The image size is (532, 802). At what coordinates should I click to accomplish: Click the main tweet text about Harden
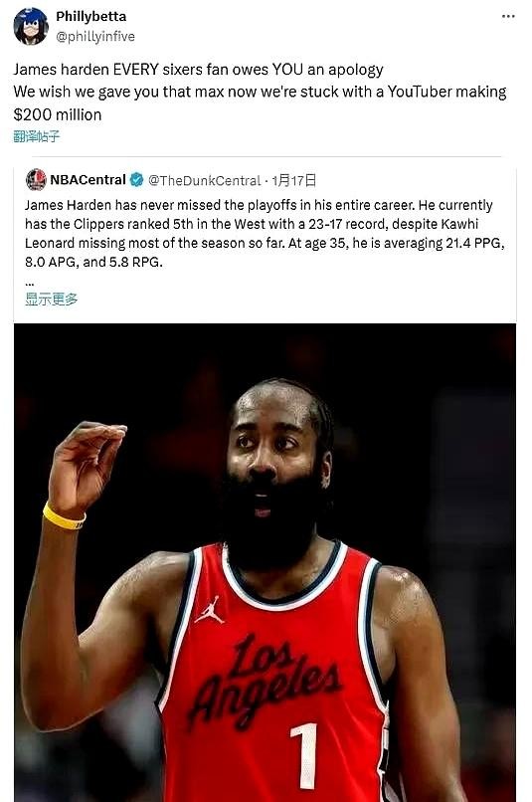pyautogui.click(x=260, y=92)
